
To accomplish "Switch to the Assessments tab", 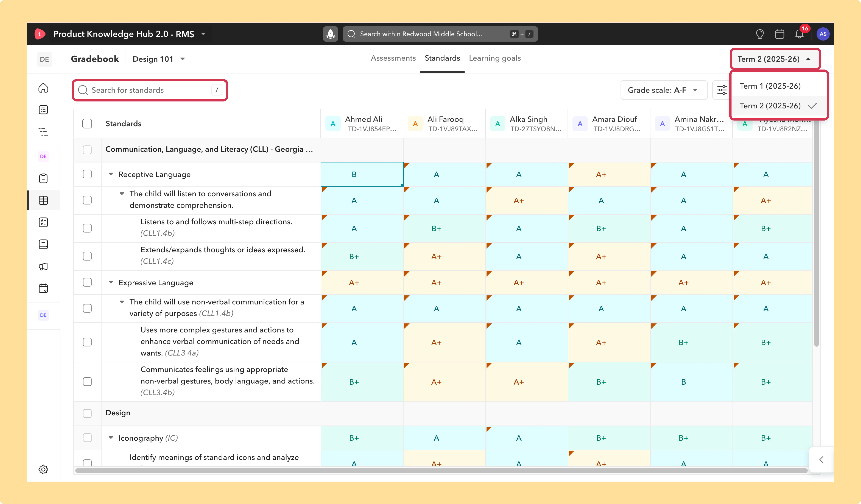I will pyautogui.click(x=393, y=58).
